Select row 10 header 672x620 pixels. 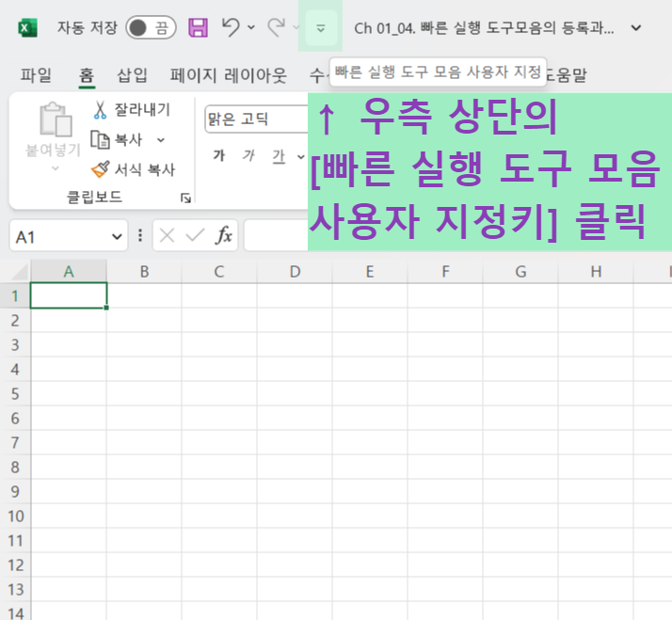(15, 516)
